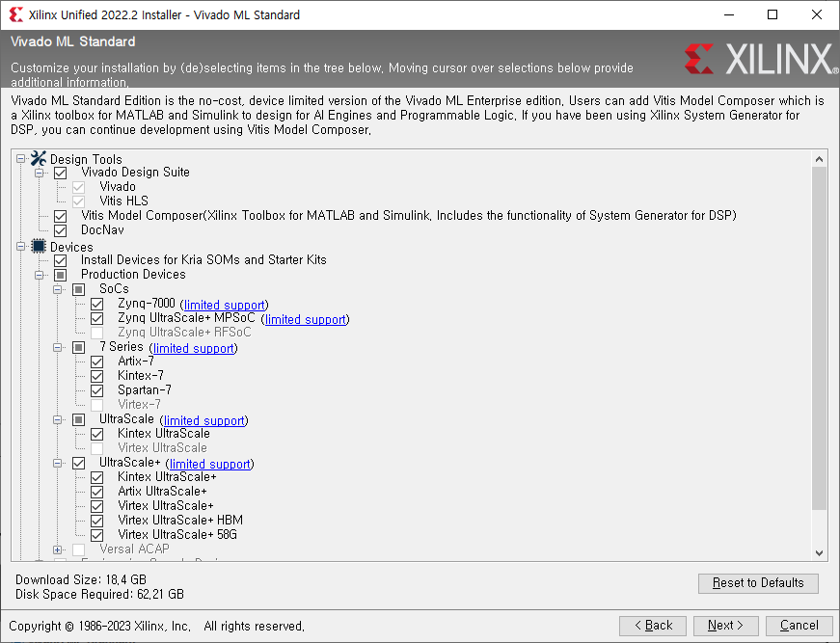Proceed with the Next button
The image size is (840, 643).
pos(726,626)
